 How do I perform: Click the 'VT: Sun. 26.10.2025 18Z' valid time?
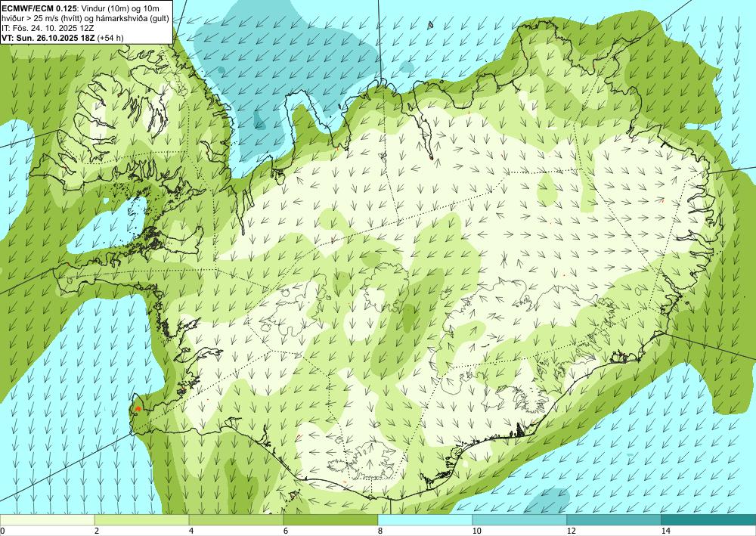click(48, 38)
